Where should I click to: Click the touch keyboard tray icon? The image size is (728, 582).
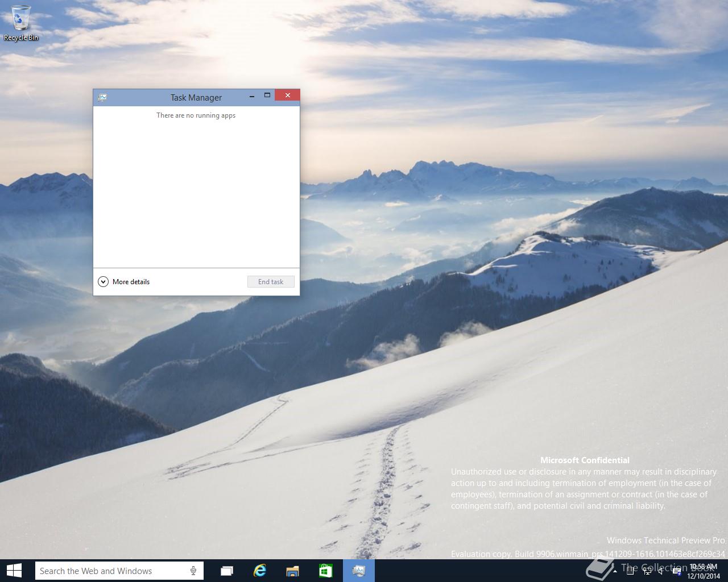coord(630,571)
